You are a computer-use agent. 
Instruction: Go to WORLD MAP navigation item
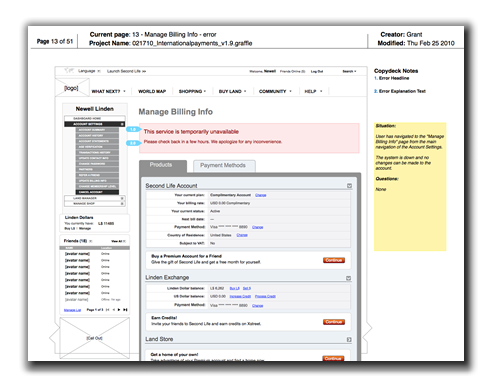pyautogui.click(x=152, y=91)
